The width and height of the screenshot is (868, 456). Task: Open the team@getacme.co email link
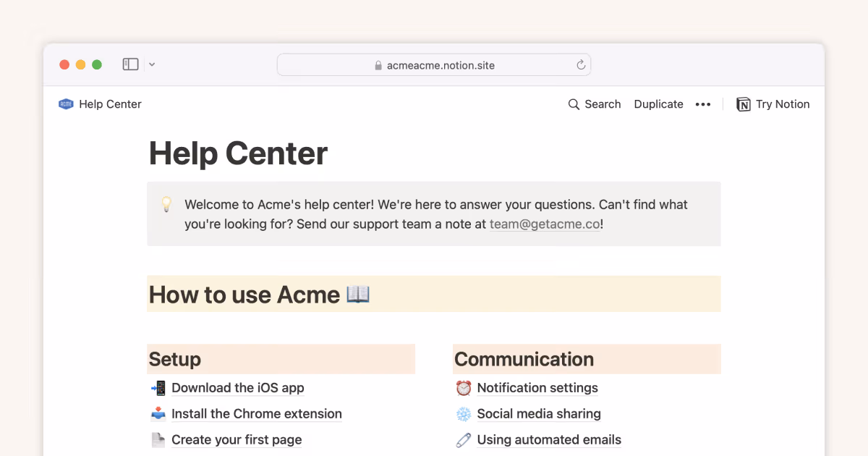pyautogui.click(x=545, y=224)
